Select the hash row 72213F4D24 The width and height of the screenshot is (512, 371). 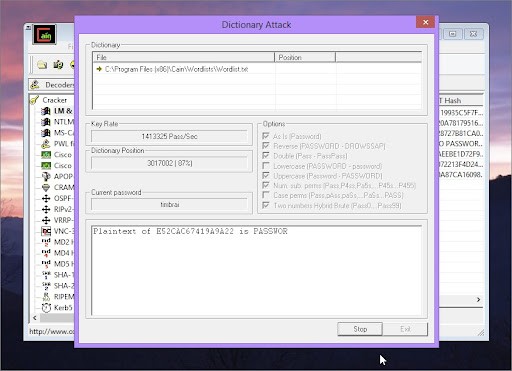[461, 164]
